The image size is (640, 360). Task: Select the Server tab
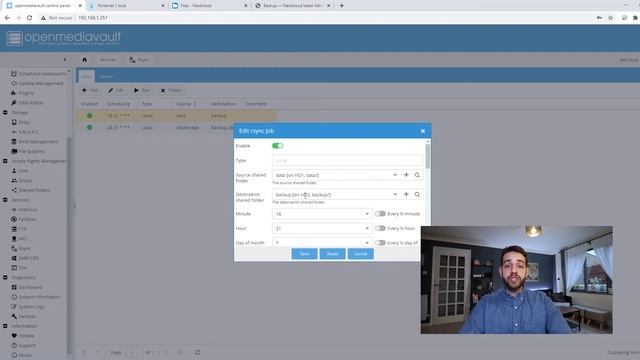click(x=106, y=76)
